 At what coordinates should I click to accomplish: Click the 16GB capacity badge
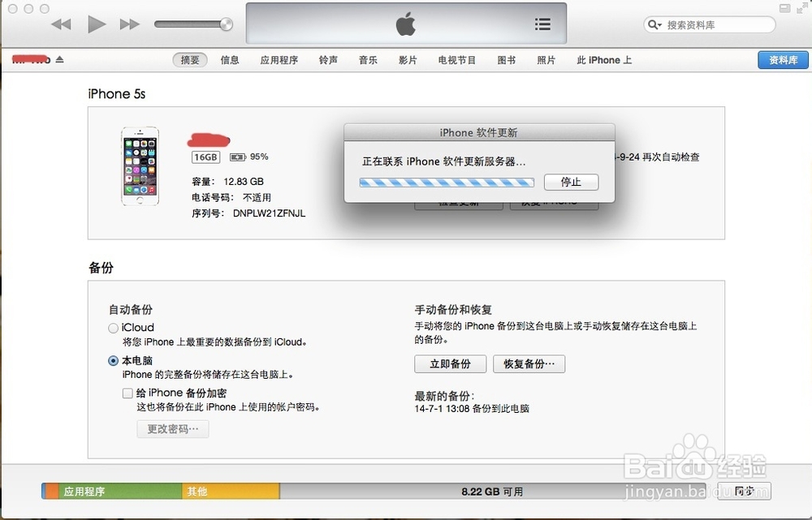click(x=205, y=157)
